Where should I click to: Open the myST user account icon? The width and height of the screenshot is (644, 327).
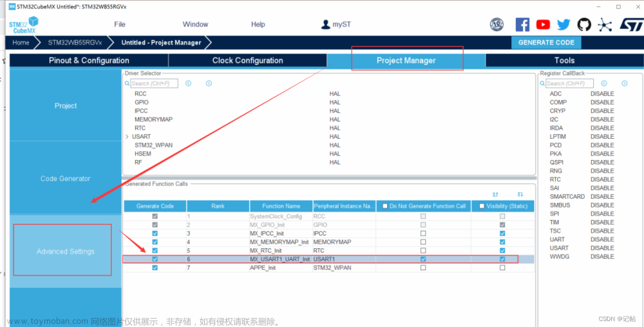tap(325, 25)
